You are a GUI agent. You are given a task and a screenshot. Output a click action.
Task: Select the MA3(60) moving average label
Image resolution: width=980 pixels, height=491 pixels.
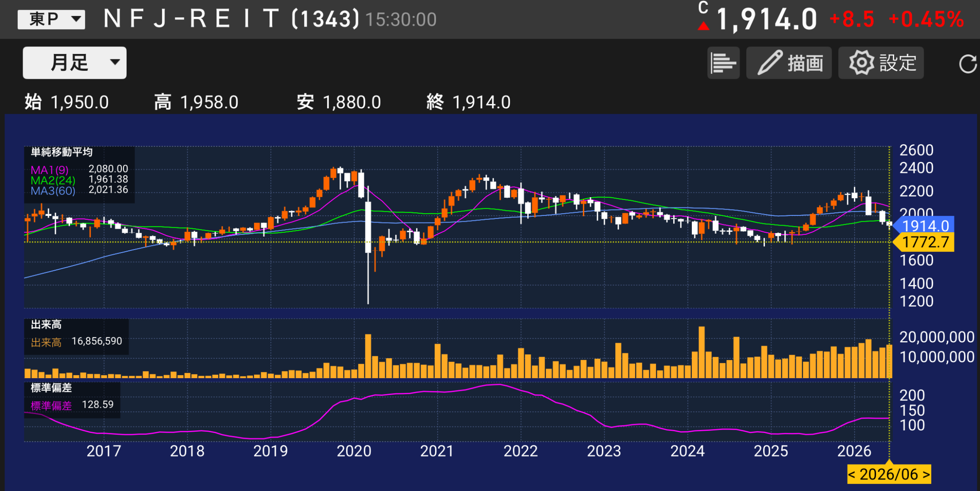pos(53,191)
